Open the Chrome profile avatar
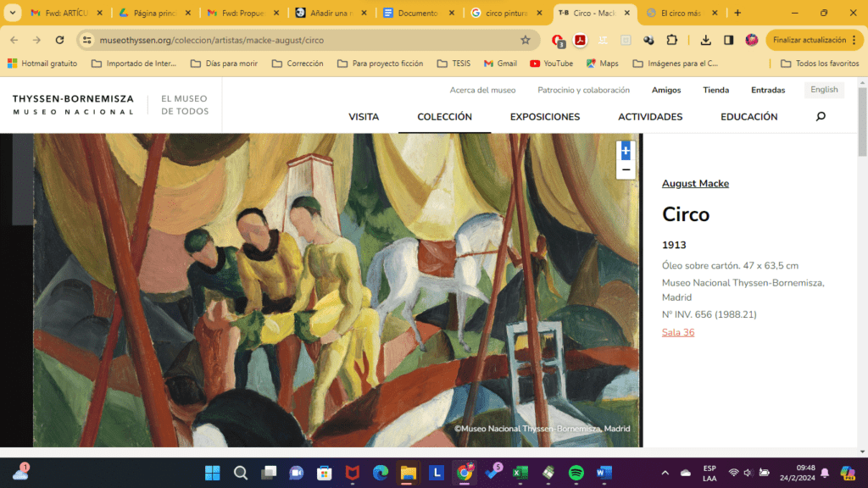The image size is (868, 488). [x=751, y=40]
